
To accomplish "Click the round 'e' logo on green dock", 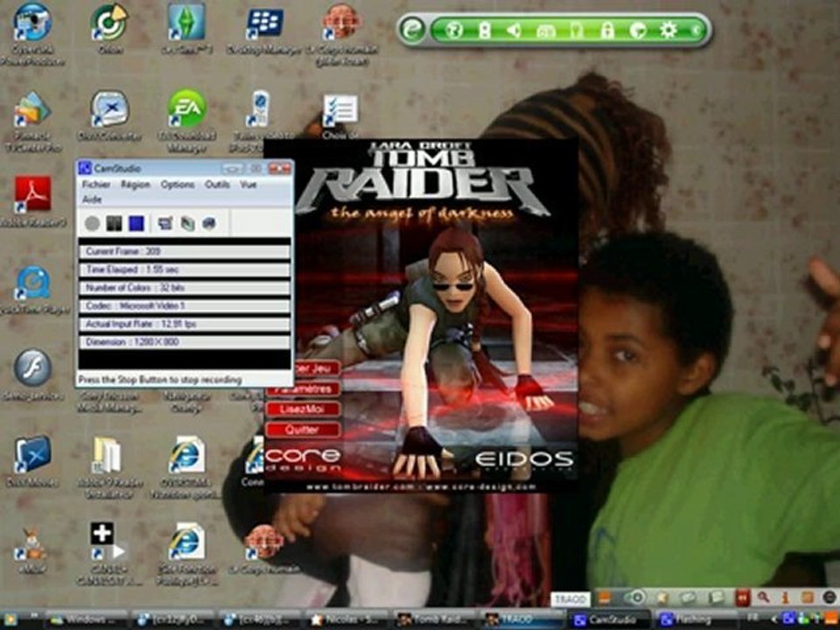I will pyautogui.click(x=412, y=30).
